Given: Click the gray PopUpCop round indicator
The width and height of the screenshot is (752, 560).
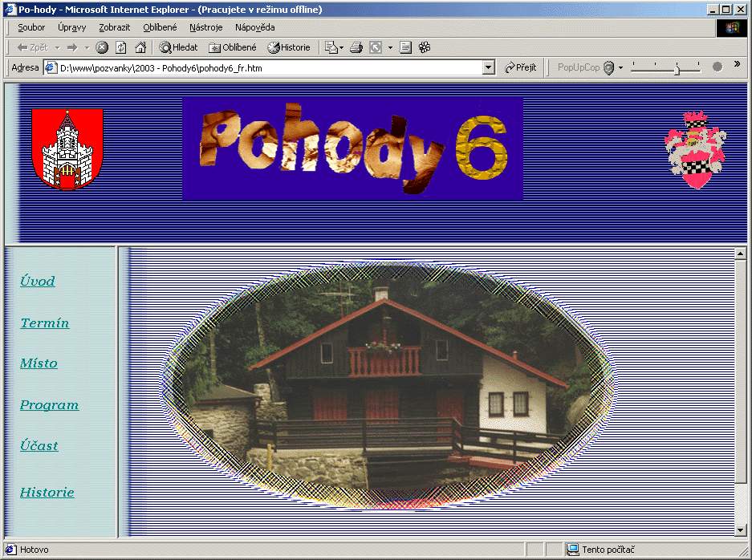Looking at the screenshot, I should pyautogui.click(x=717, y=67).
